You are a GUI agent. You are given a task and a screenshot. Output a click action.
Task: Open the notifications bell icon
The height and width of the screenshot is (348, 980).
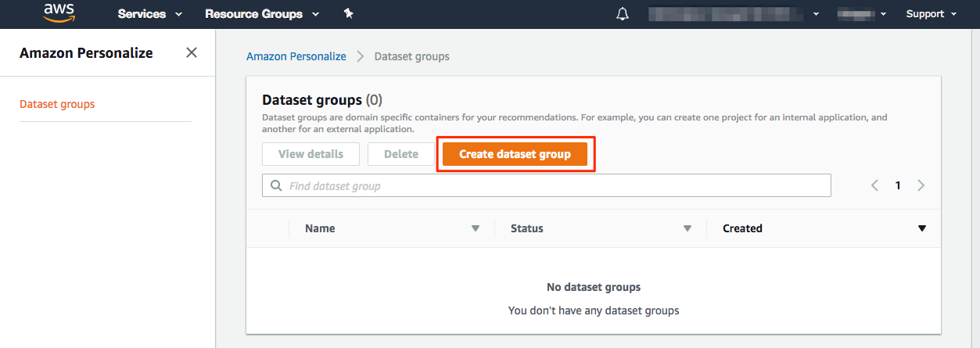tap(623, 14)
